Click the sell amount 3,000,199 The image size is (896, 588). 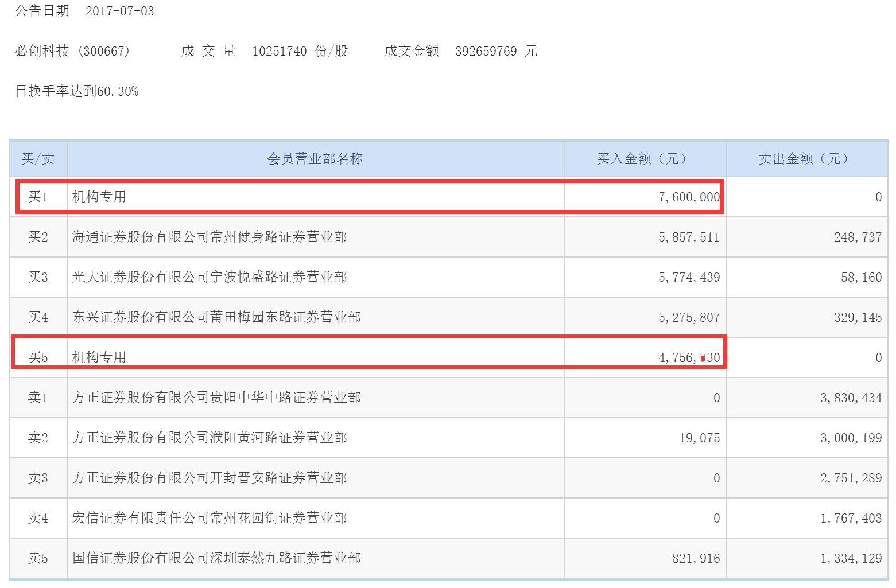pyautogui.click(x=851, y=438)
